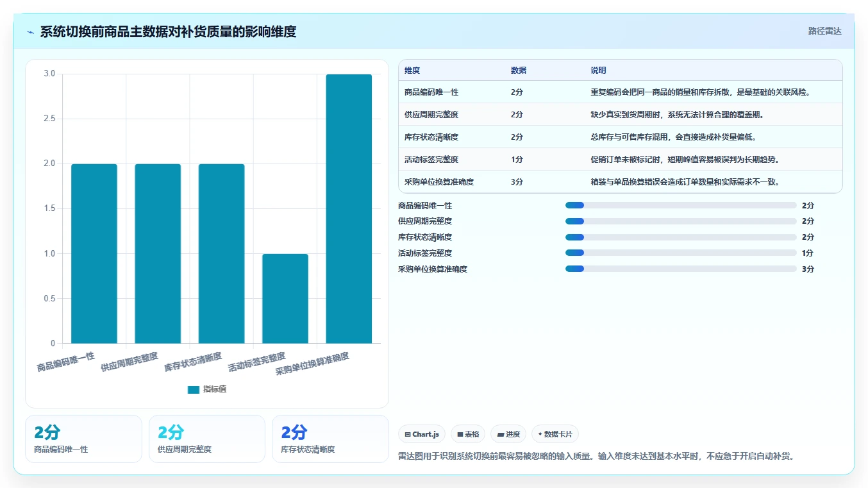
Task: Click the 说明 column header
Action: point(599,71)
